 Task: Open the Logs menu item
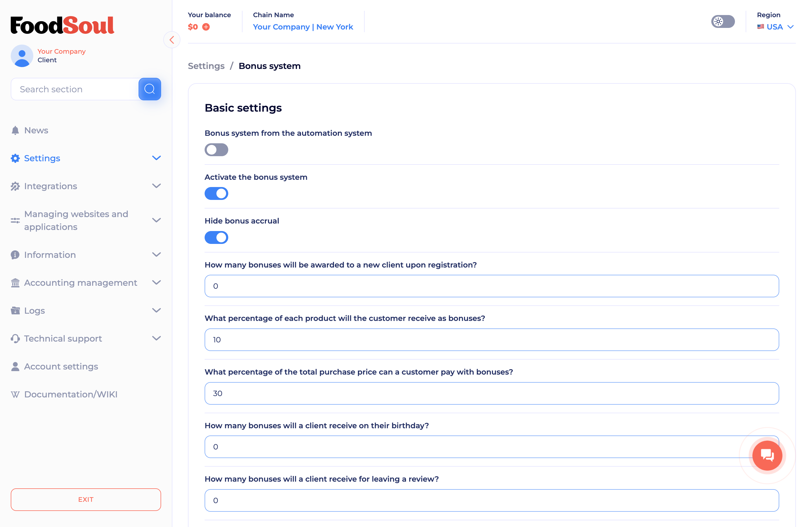[x=34, y=310]
